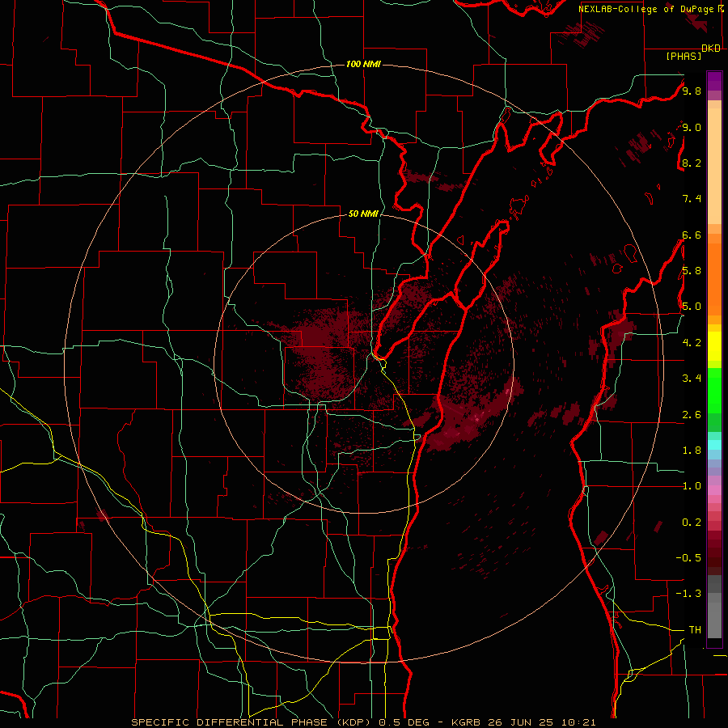This screenshot has width=728, height=728.
Task: Click the 100 NMI range ring label
Action: coord(363,64)
